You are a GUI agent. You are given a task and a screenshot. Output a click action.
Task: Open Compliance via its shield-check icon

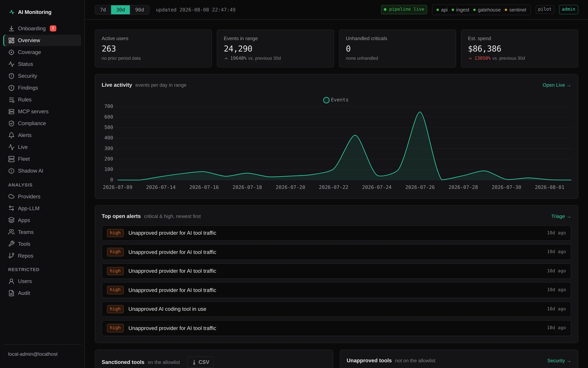(11, 124)
